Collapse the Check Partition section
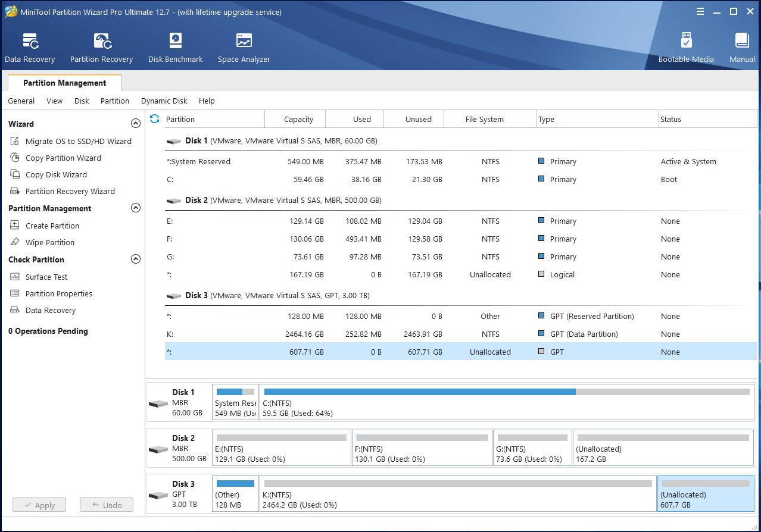The width and height of the screenshot is (761, 532). [136, 259]
